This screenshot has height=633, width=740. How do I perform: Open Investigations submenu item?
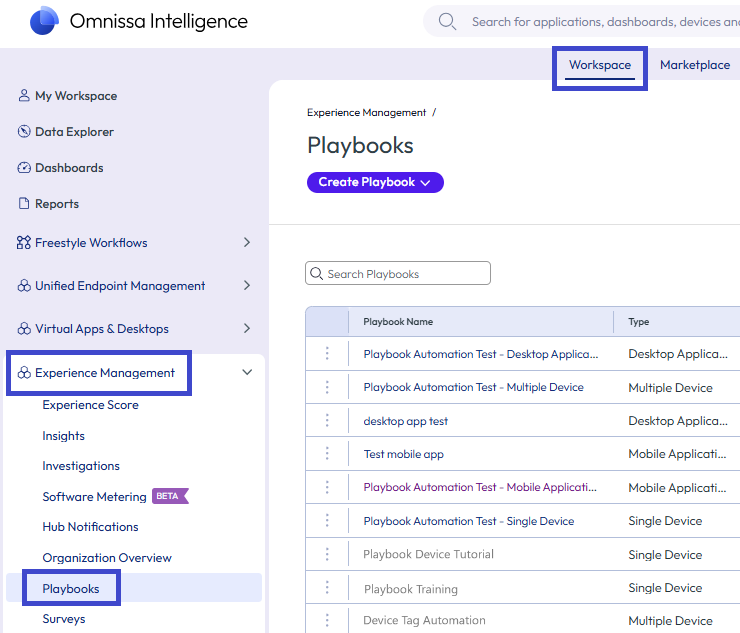pyautogui.click(x=81, y=466)
